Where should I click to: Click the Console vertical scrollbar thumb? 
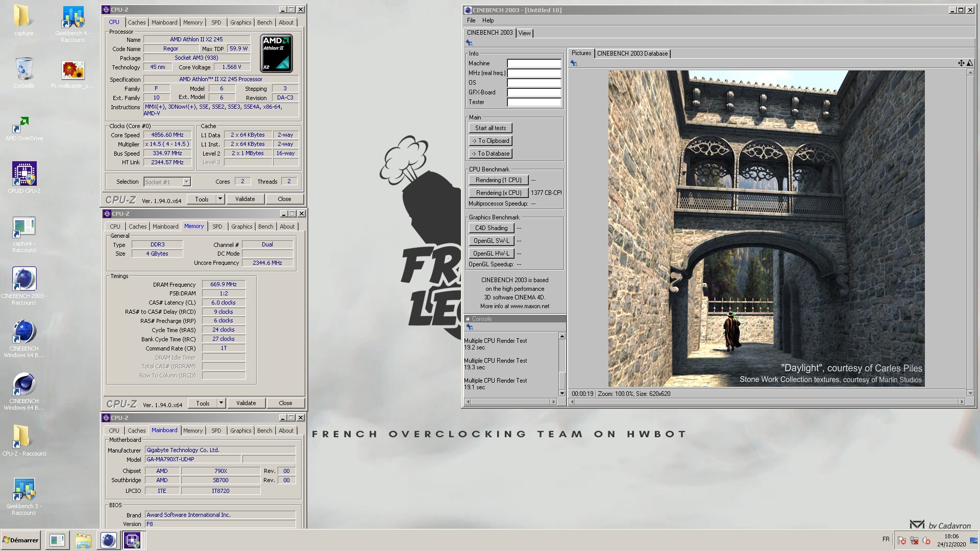pyautogui.click(x=562, y=380)
